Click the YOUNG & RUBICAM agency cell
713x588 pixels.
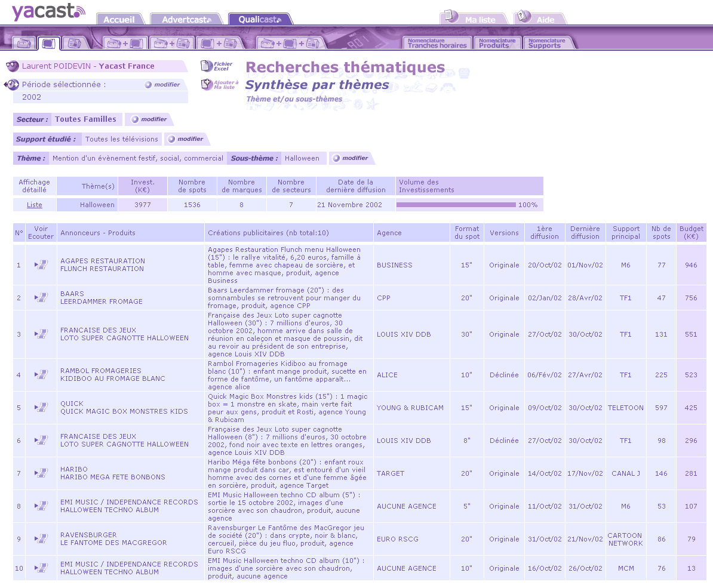click(410, 408)
